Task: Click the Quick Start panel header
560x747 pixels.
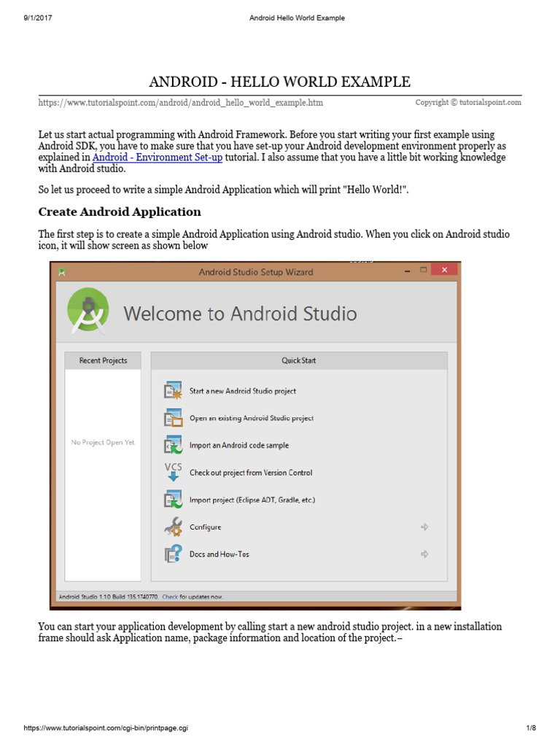Action: click(x=298, y=360)
